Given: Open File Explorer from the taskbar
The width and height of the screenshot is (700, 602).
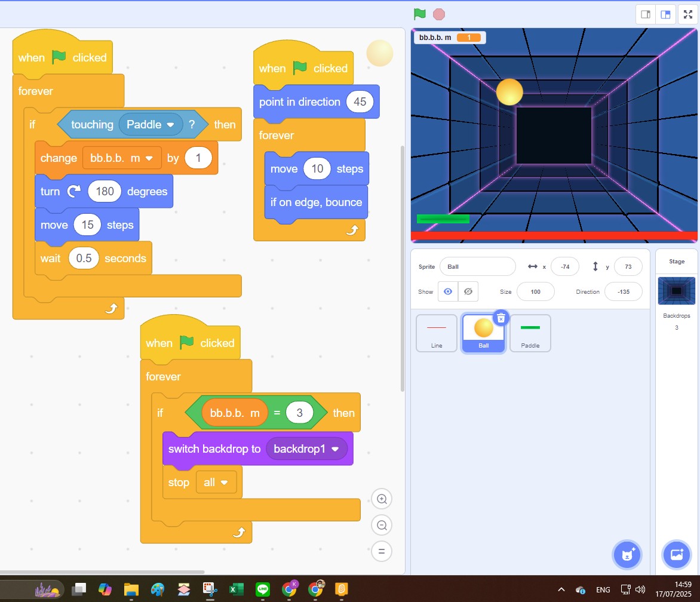Looking at the screenshot, I should tap(131, 589).
